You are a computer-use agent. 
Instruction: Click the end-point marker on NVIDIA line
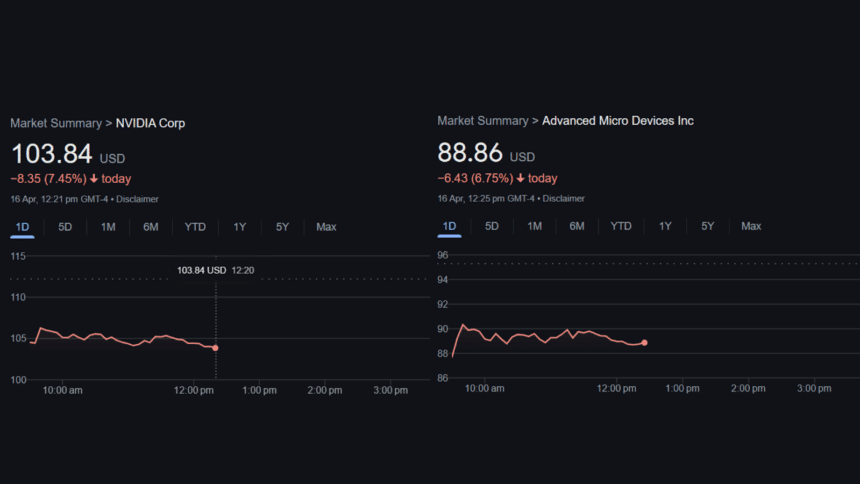coord(216,348)
